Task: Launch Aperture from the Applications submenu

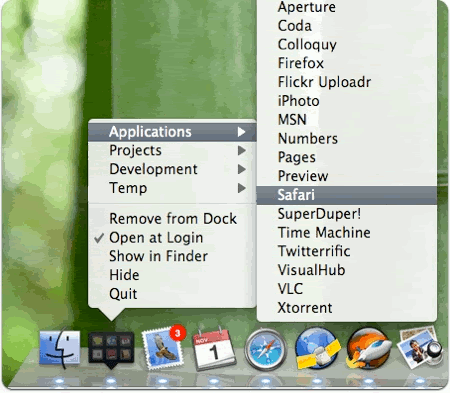Action: [x=347, y=7]
